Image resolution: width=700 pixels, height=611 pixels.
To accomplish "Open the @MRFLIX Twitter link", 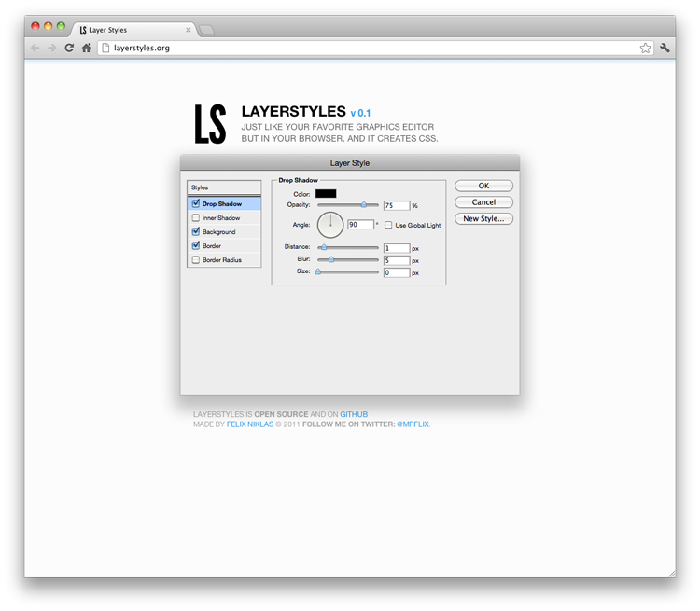I will [x=413, y=424].
